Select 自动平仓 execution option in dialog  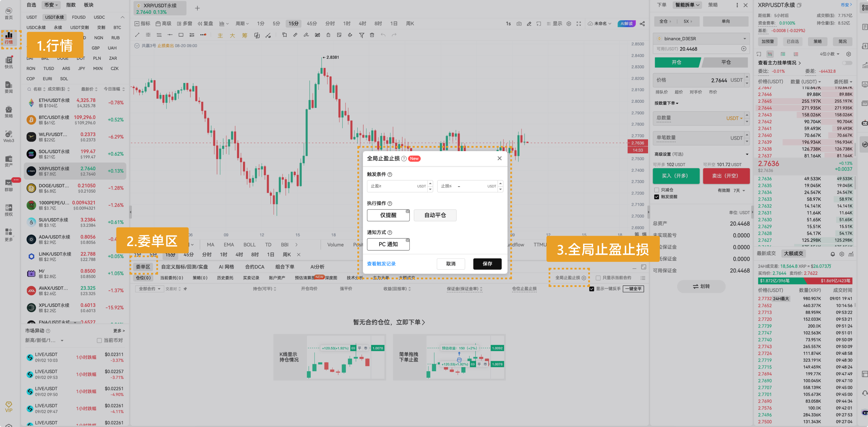point(435,215)
